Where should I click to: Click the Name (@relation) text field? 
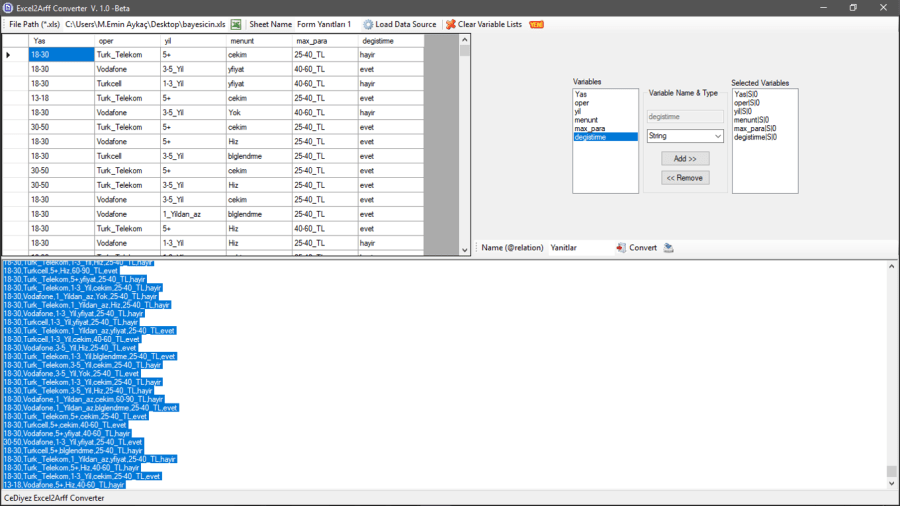click(578, 248)
